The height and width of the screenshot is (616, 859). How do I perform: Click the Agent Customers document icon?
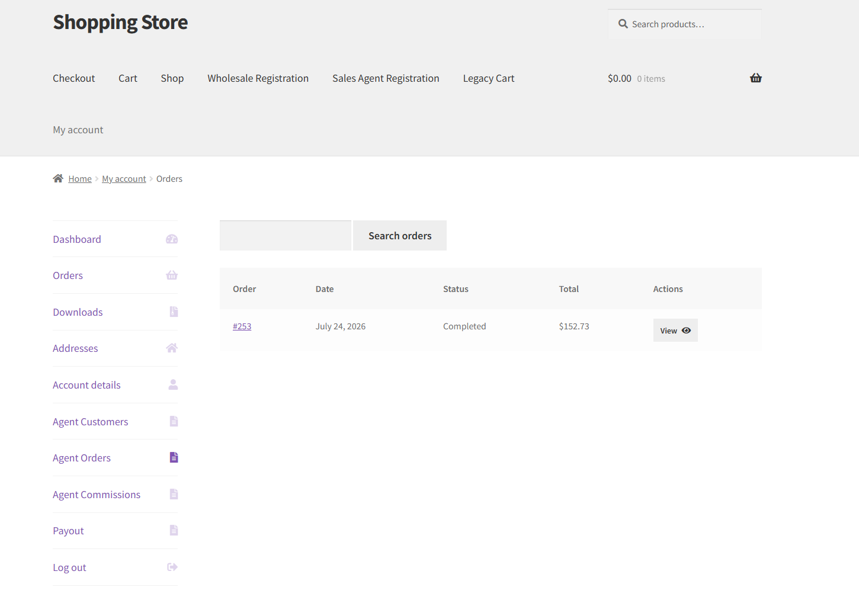click(174, 421)
